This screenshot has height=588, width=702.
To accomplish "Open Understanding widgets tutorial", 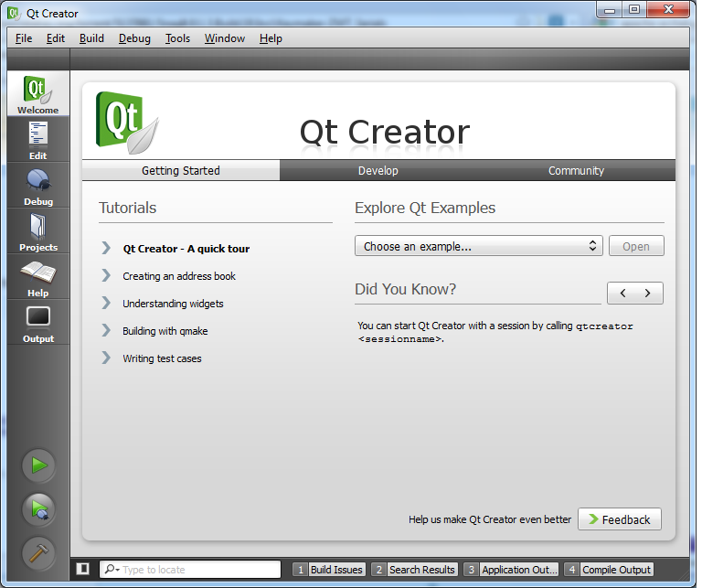I will click(x=173, y=304).
